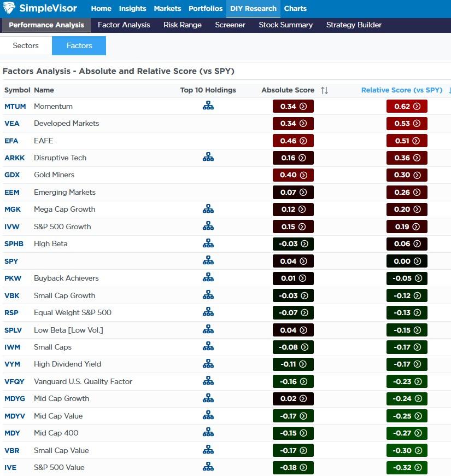
Task: Go to the Charts menu item
Action: [295, 9]
